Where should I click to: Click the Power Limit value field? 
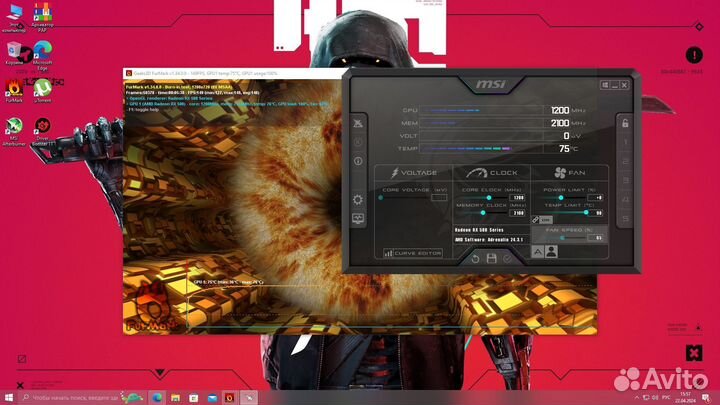(x=596, y=197)
